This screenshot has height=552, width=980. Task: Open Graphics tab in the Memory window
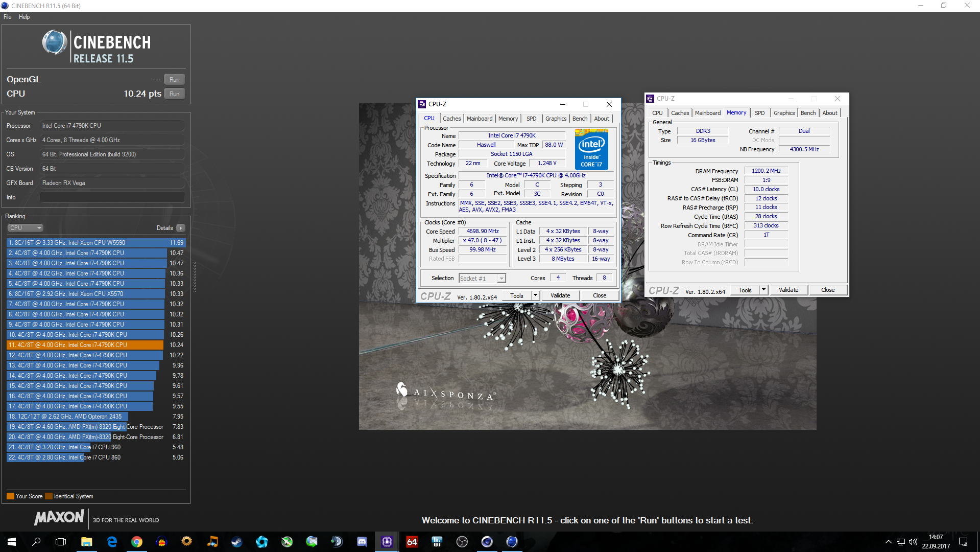coord(784,113)
